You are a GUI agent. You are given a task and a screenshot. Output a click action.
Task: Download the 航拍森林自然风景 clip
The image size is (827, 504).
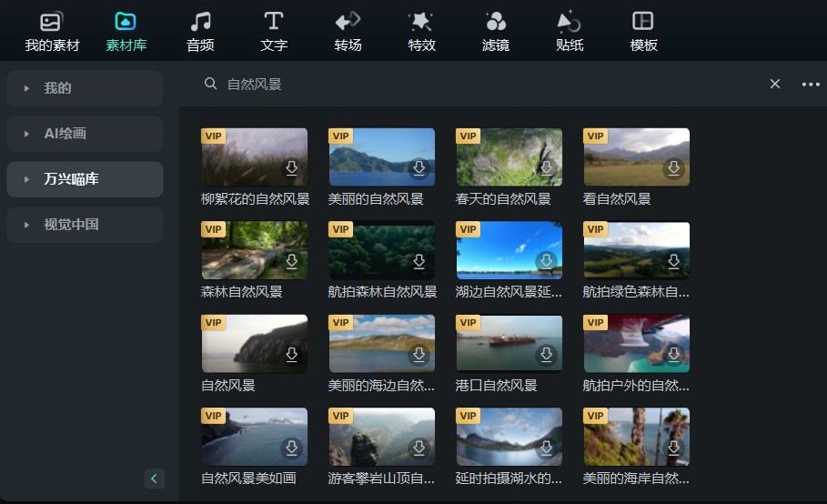click(x=419, y=261)
